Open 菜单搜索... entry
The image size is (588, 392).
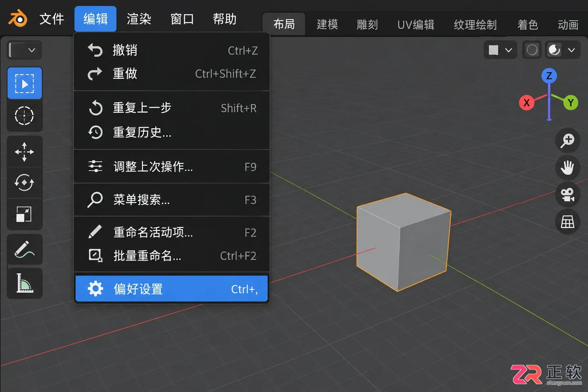click(x=172, y=200)
